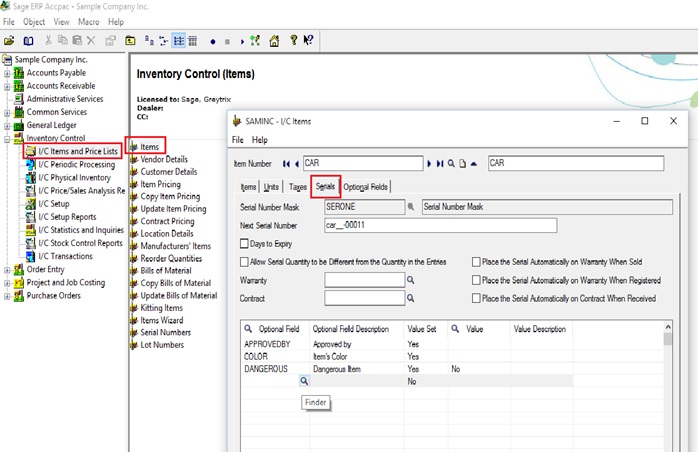Expand Accounts Payable tree node
Viewport: 698px width, 452px height.
[7, 73]
